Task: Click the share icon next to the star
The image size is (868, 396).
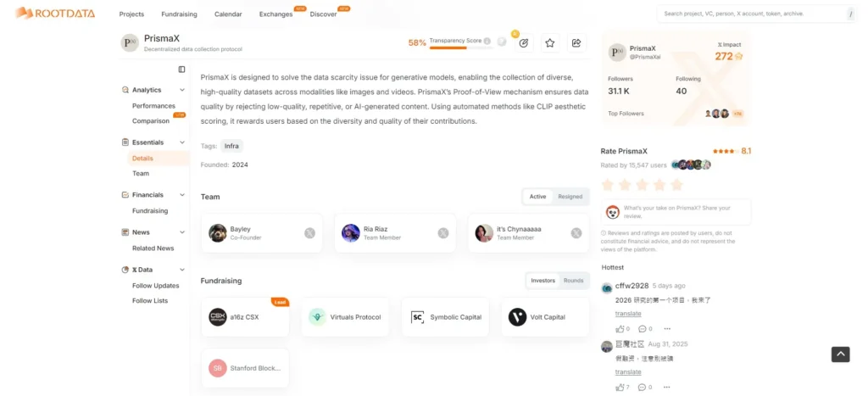Action: 576,42
